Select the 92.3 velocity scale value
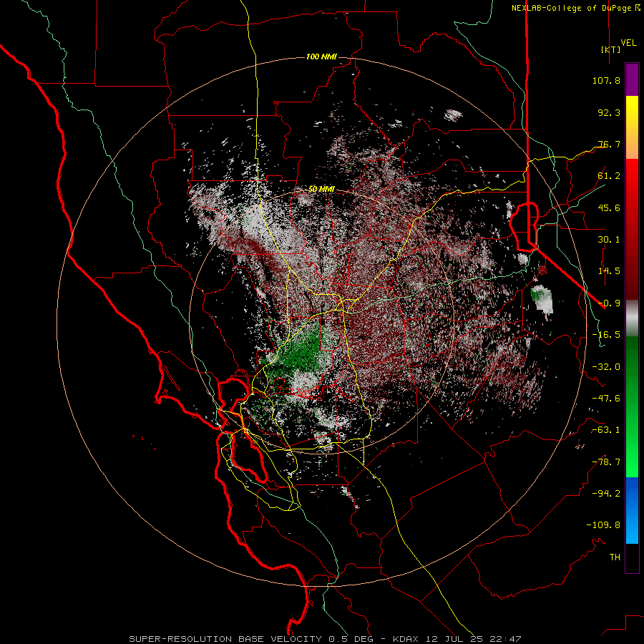The width and height of the screenshot is (644, 644). pyautogui.click(x=609, y=112)
